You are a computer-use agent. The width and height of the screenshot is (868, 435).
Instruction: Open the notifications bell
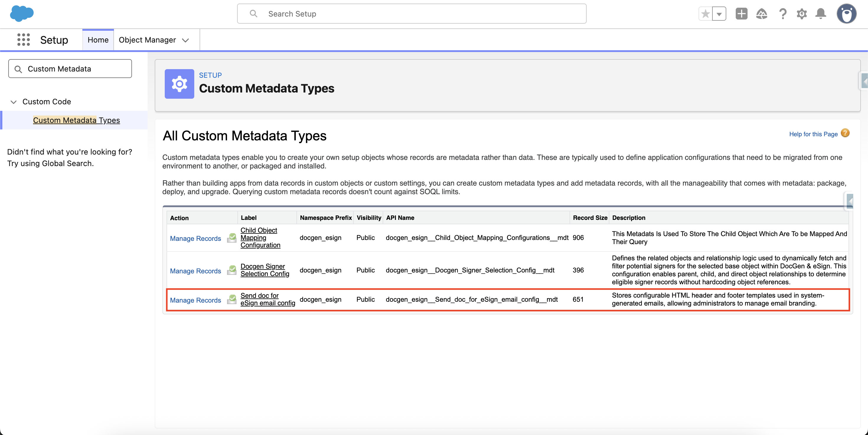click(x=821, y=14)
